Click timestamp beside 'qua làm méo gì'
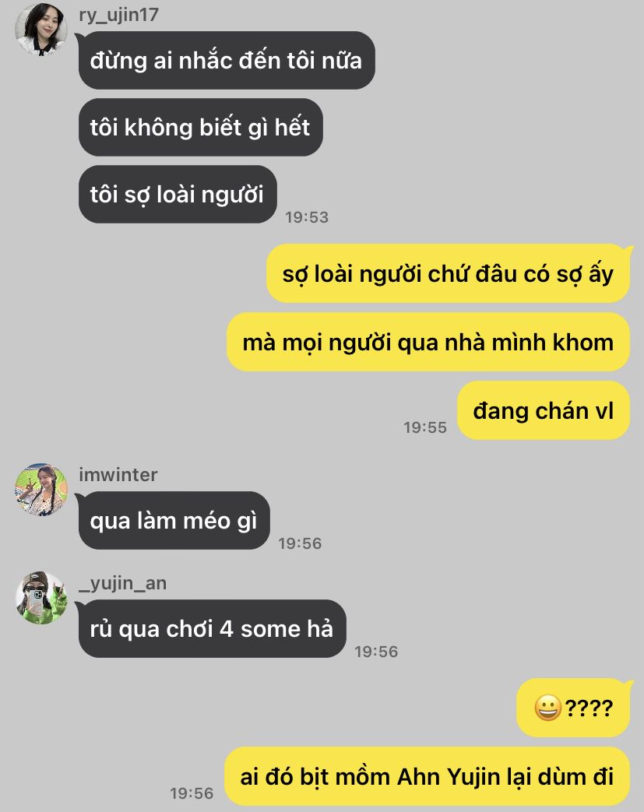Viewport: 644px width, 812px height. (x=300, y=543)
